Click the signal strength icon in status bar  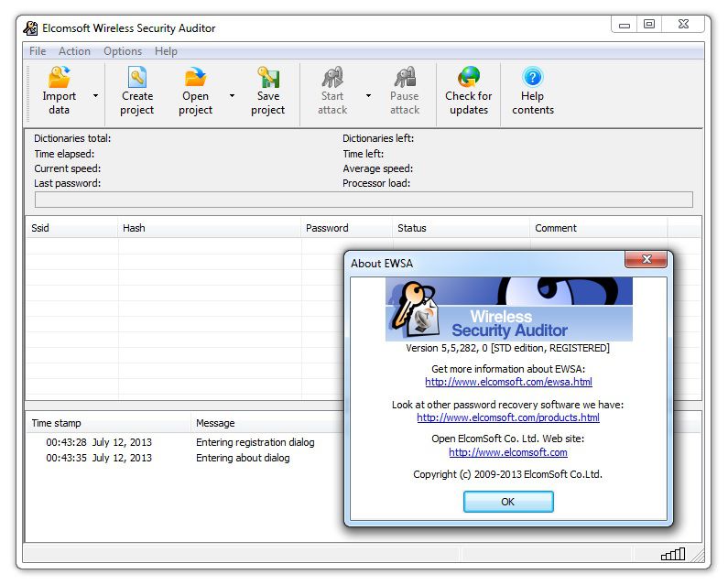[x=673, y=554]
